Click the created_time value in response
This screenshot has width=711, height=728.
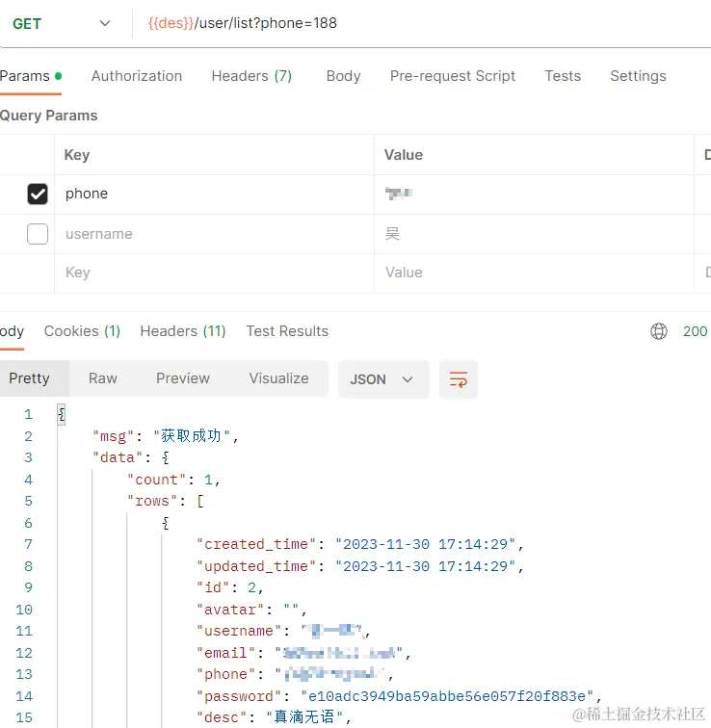(x=426, y=544)
